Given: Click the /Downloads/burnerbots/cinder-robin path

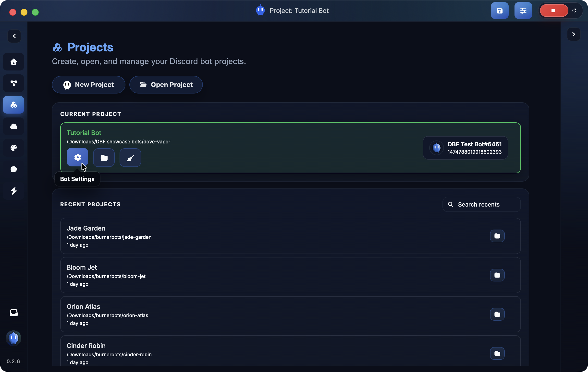Looking at the screenshot, I should [x=109, y=355].
